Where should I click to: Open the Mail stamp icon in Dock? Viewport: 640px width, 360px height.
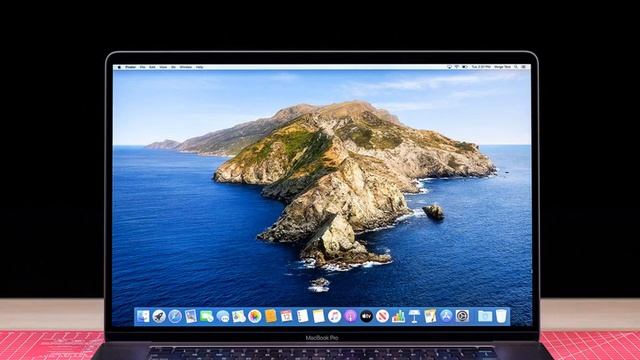[x=191, y=316]
